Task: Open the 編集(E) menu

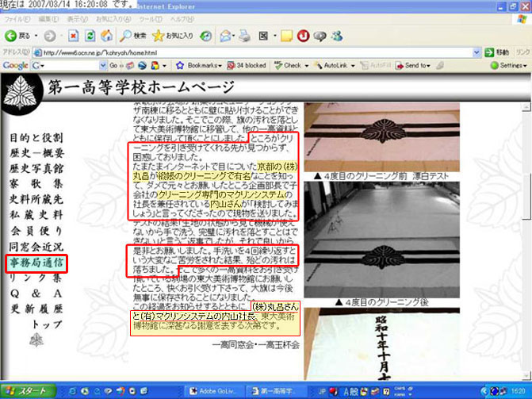Action: (x=48, y=19)
